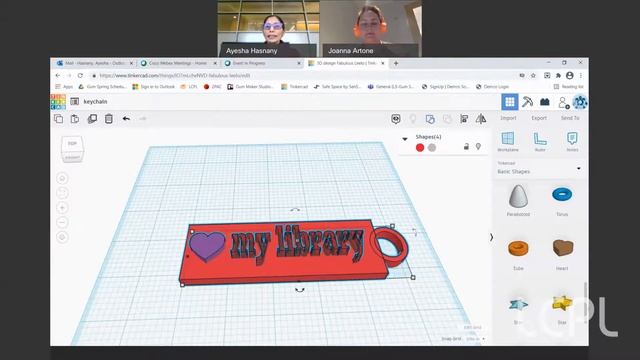Select the grey Hole option
This screenshot has width=640, height=360.
[432, 148]
